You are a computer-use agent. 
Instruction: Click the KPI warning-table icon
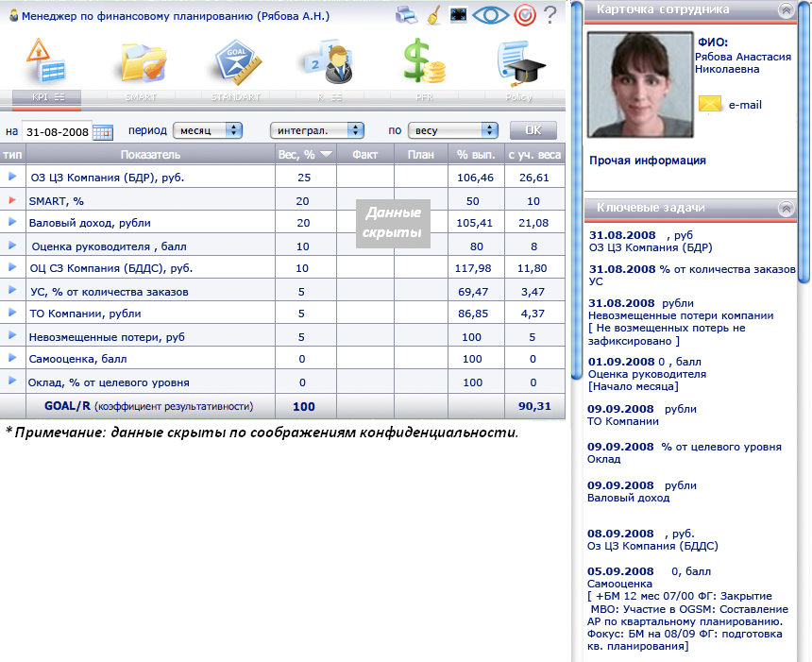tap(45, 61)
